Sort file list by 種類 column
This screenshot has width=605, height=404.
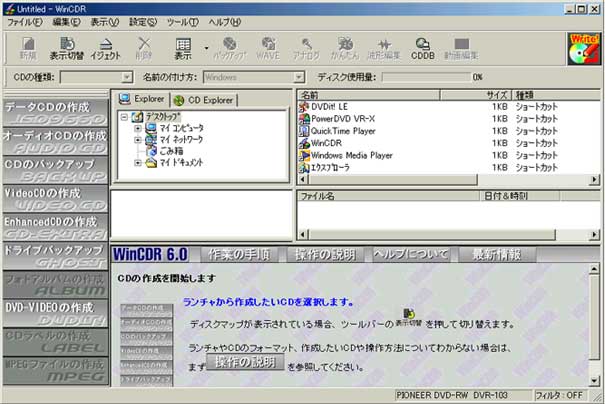click(x=556, y=95)
